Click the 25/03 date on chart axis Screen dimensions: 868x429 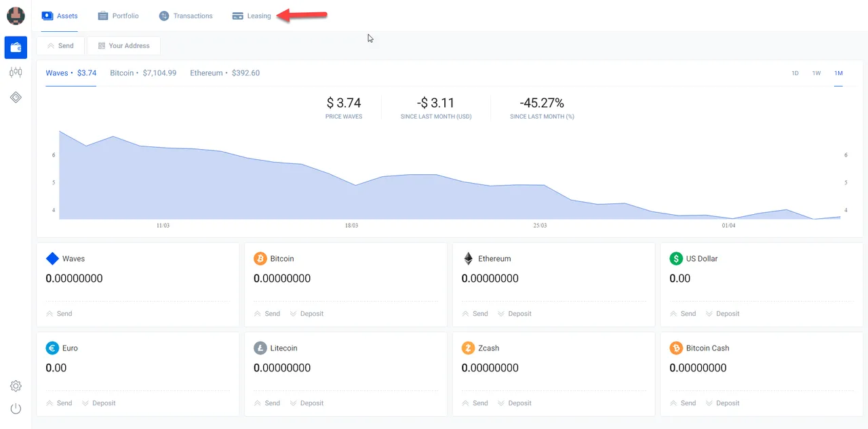pos(540,226)
